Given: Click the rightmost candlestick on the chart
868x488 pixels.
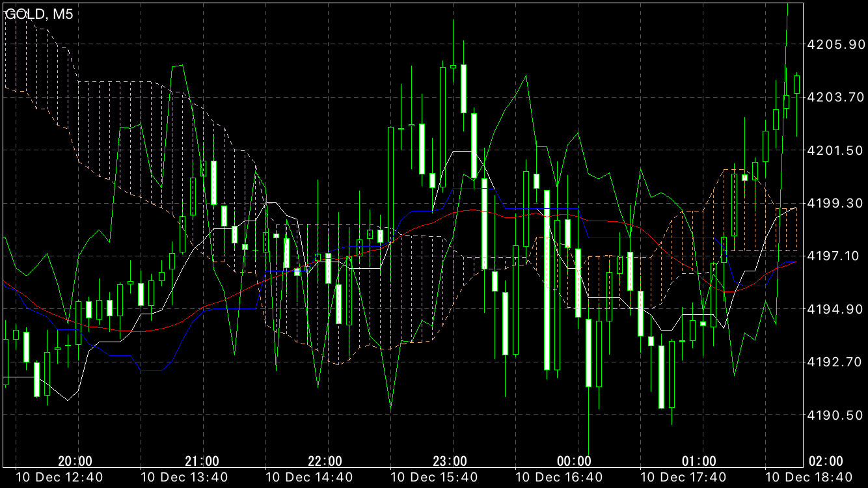Looking at the screenshot, I should click(796, 85).
